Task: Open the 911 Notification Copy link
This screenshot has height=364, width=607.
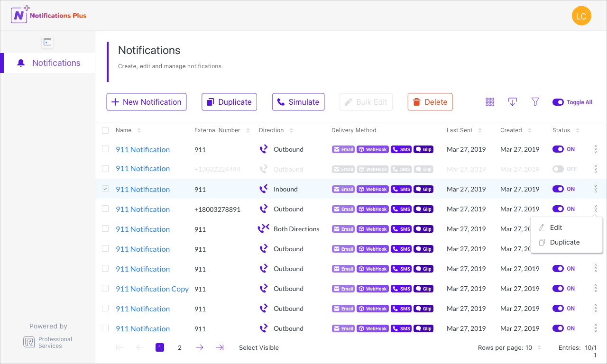Action: pos(152,289)
